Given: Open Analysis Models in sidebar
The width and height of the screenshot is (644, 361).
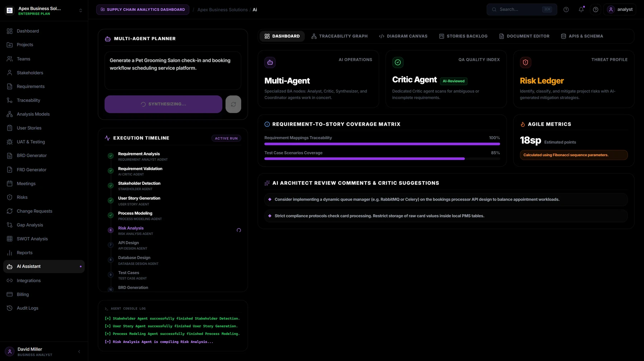Looking at the screenshot, I should (x=44, y=114).
